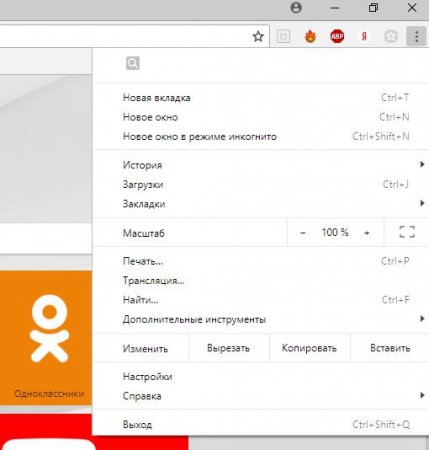Click the Вставить button

(390, 348)
